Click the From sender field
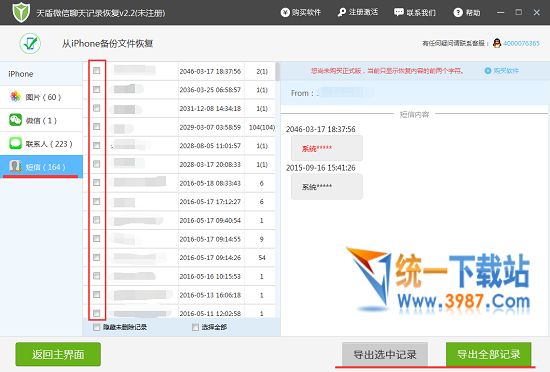The image size is (550, 372). point(346,93)
